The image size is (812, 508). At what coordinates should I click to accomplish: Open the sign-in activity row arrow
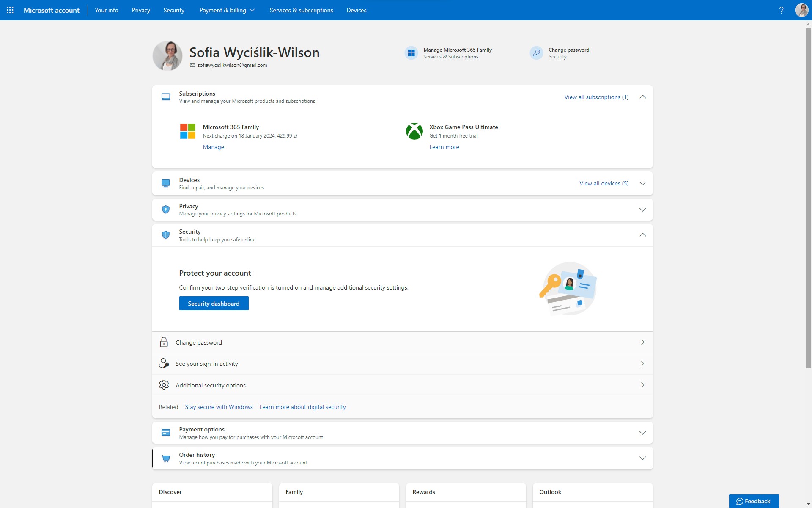pos(642,364)
